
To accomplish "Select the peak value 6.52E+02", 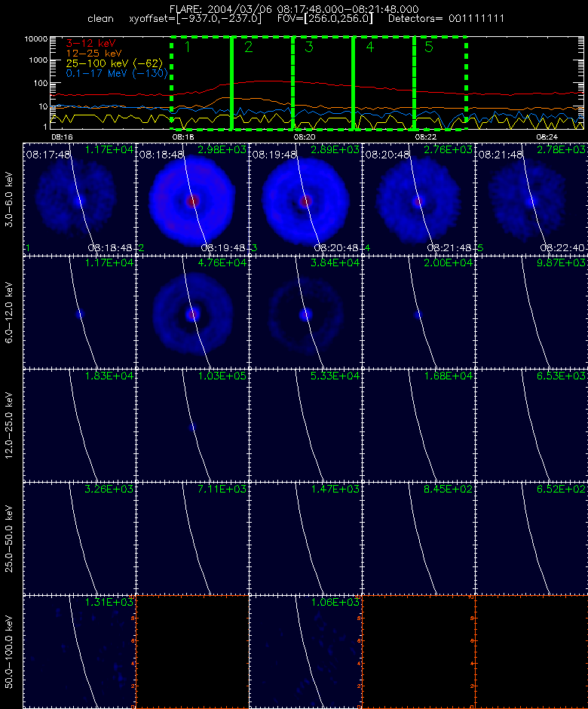I will pos(562,489).
